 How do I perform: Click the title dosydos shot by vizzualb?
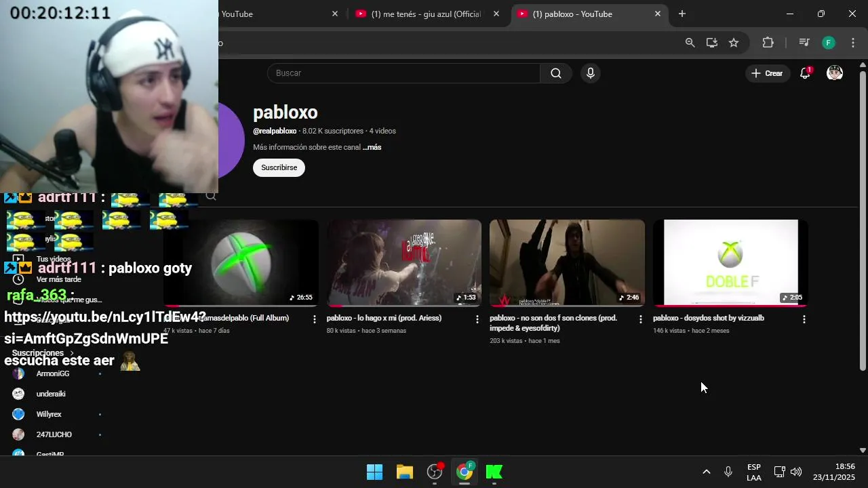[x=709, y=318]
